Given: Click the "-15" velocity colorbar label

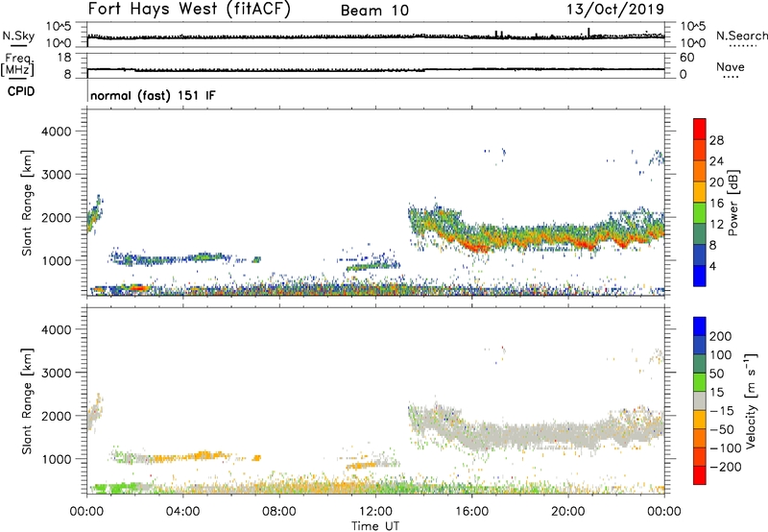Looking at the screenshot, I should [x=722, y=410].
